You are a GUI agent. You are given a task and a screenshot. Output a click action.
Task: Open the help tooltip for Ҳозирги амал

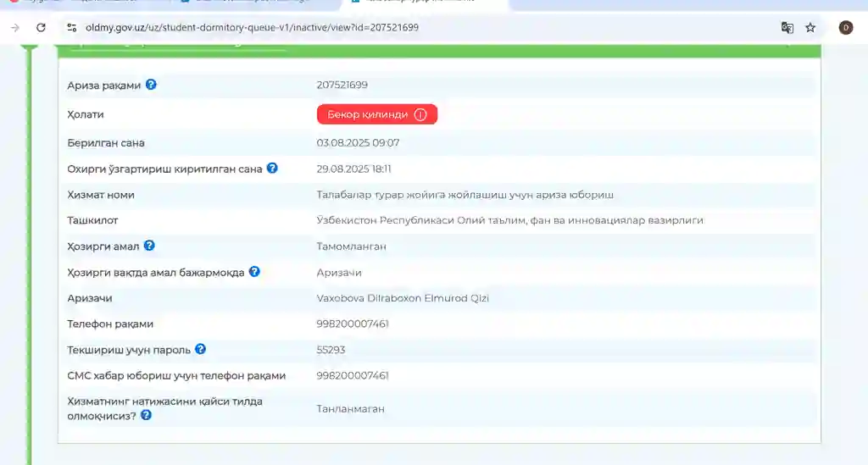[149, 246]
